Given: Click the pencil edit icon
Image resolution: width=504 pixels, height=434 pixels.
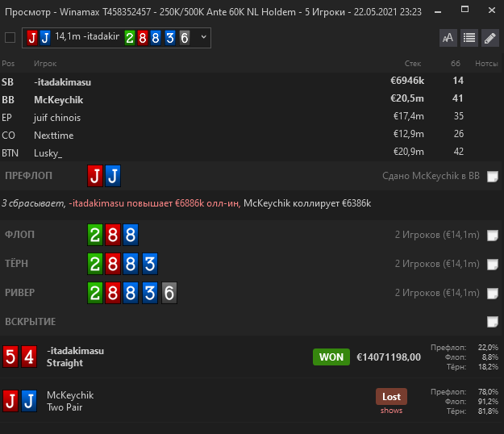Looking at the screenshot, I should [x=489, y=38].
